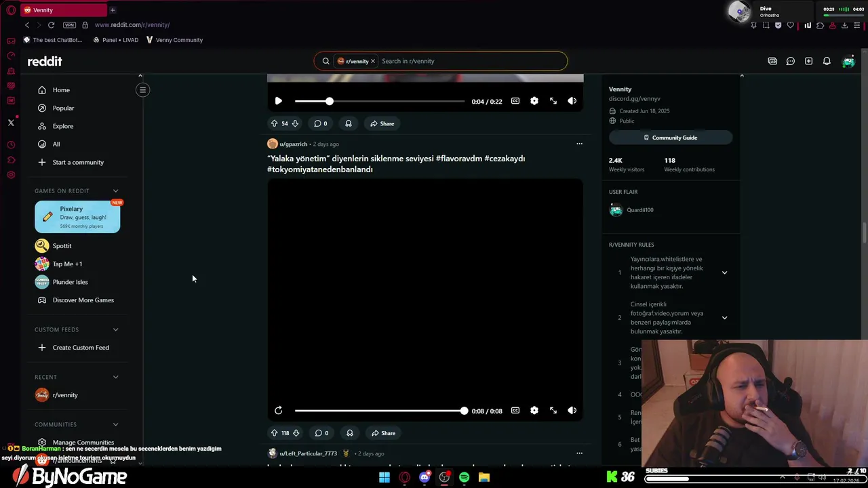
Task: Toggle the browser VPN badge
Action: [69, 25]
